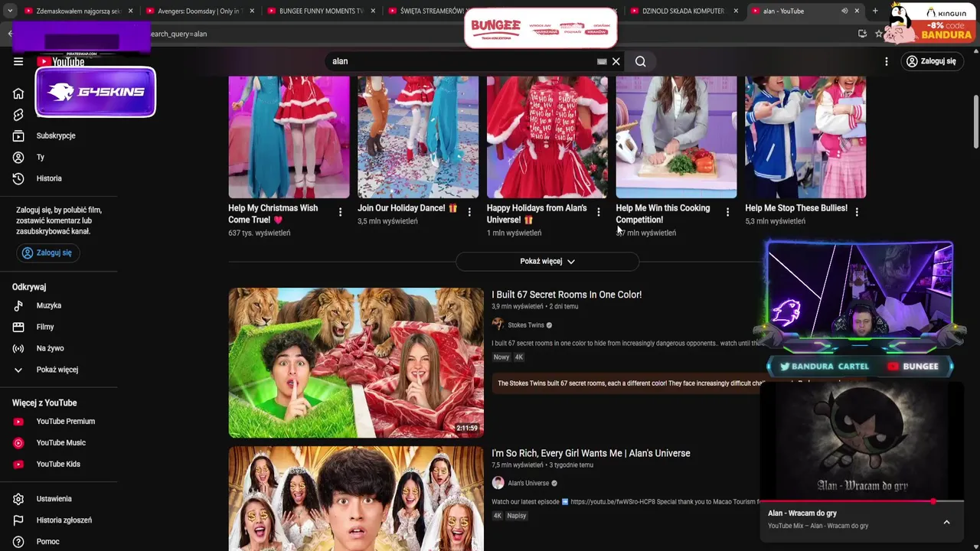This screenshot has height=551, width=980.
Task: Switch to DZINOLD SKŁADA KOMPUTER tab
Action: tap(685, 11)
